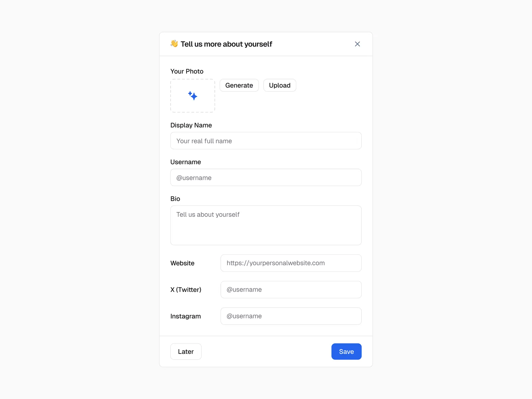
Task: Save the profile with Save button
Action: click(x=346, y=351)
